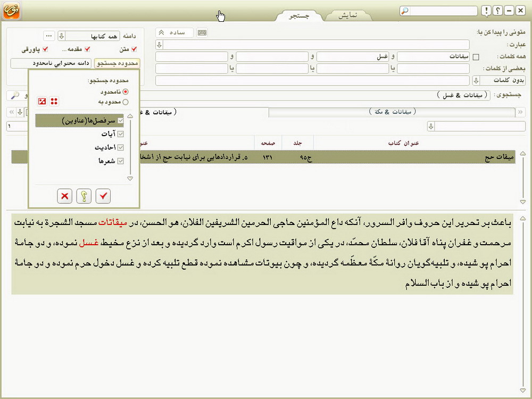This screenshot has width=532, height=399.
Task: Open the ( میقاتات & مکة ) search tab
Action: [x=392, y=112]
